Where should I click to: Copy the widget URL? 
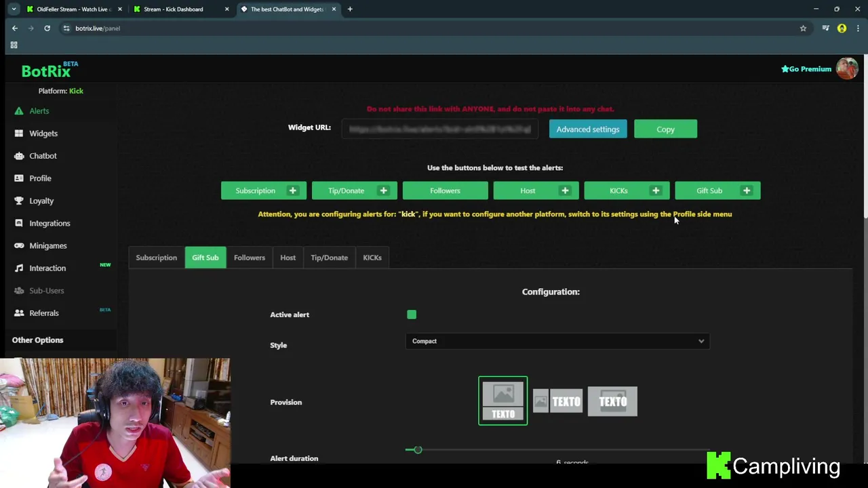click(x=665, y=129)
